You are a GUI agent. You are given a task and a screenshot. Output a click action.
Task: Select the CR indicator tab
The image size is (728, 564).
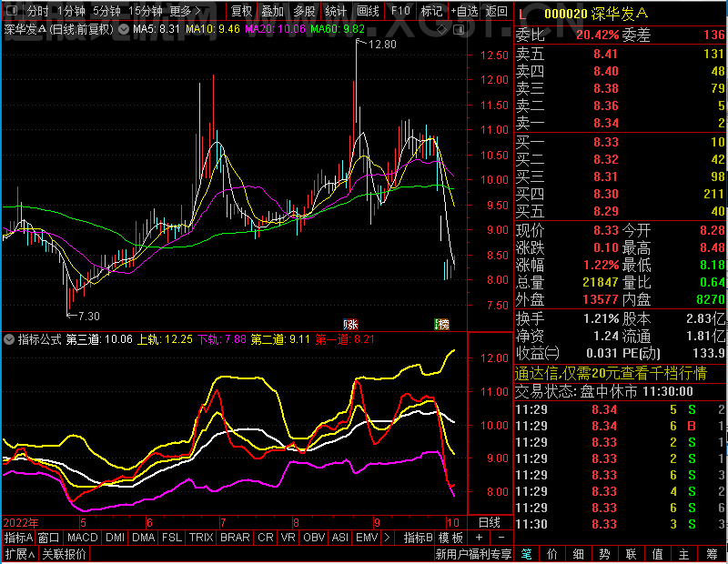tap(266, 538)
